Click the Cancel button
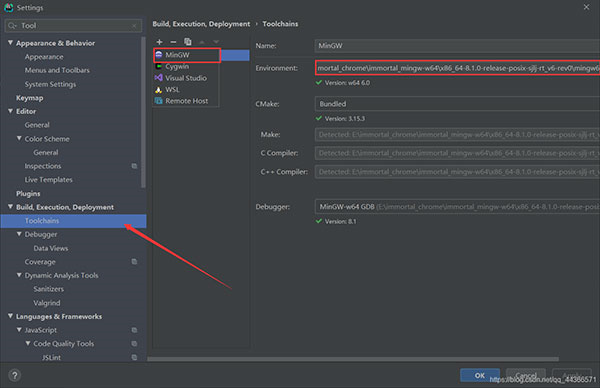The image size is (600, 388). [x=526, y=375]
